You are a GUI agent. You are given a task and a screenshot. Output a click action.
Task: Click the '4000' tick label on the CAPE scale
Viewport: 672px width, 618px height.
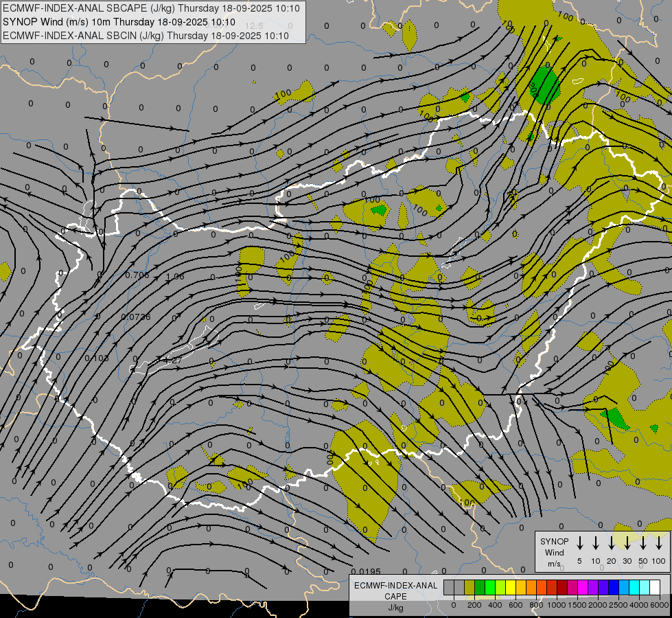pyautogui.click(x=639, y=605)
